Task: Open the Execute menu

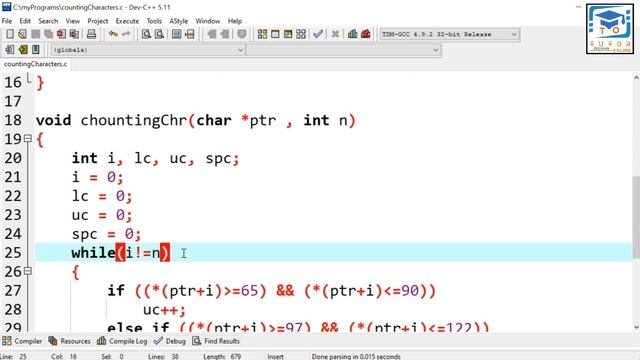Action: tap(127, 21)
